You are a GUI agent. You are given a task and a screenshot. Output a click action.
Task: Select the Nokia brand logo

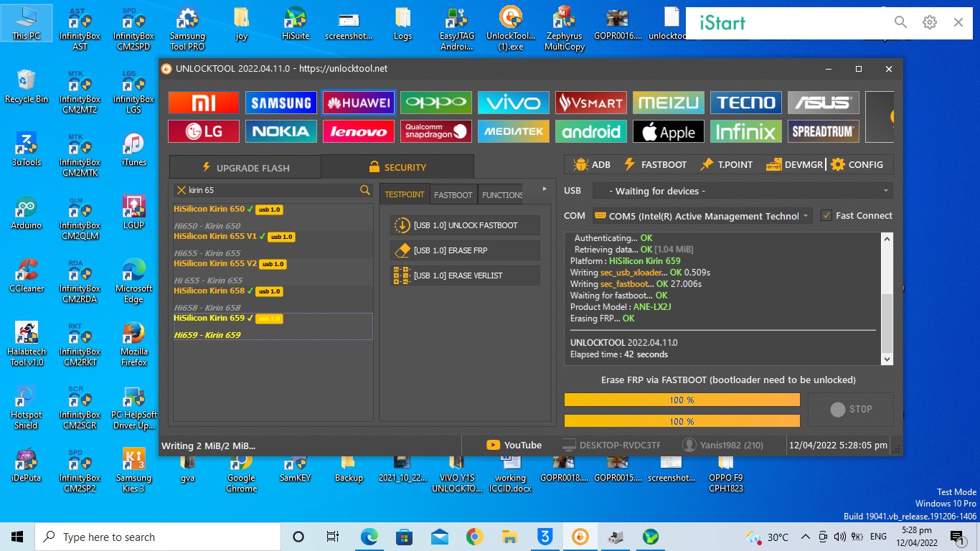coord(281,131)
